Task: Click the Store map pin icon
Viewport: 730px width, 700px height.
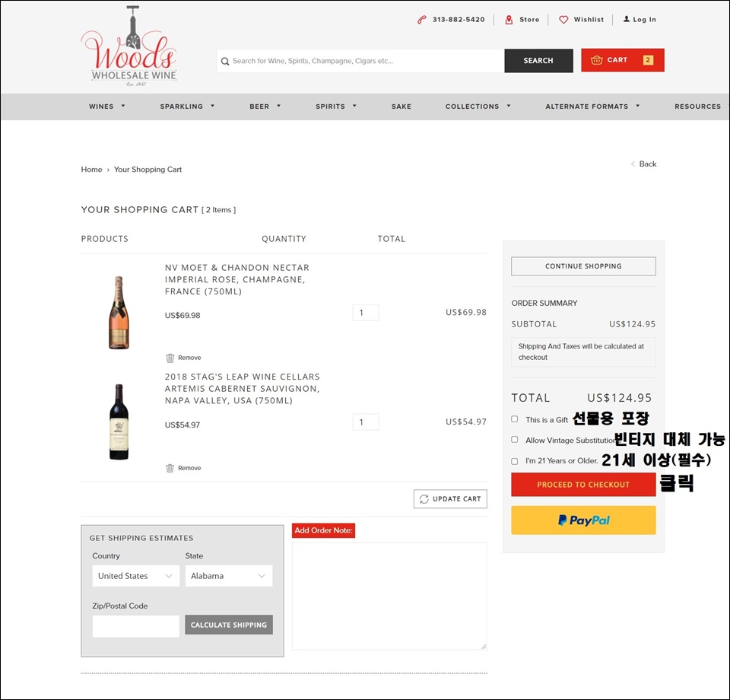Action: (509, 20)
